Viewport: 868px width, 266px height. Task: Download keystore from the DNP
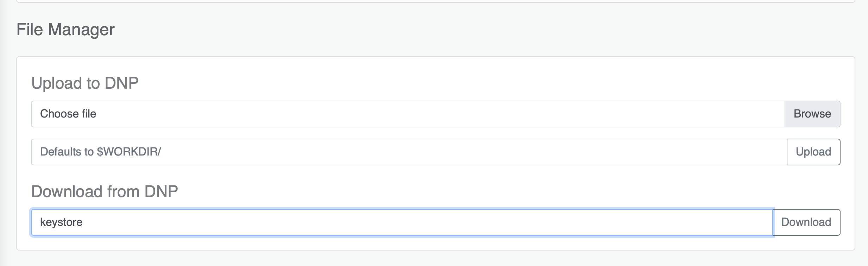pyautogui.click(x=806, y=222)
